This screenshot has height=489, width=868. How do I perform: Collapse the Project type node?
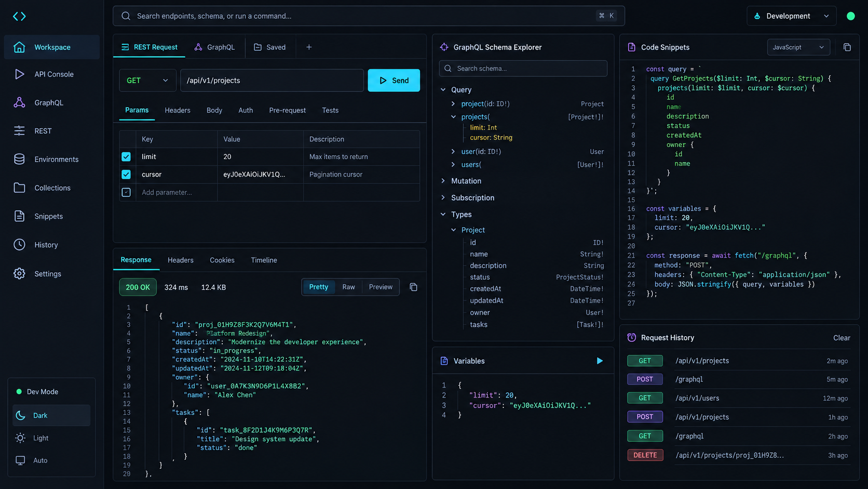tap(453, 230)
